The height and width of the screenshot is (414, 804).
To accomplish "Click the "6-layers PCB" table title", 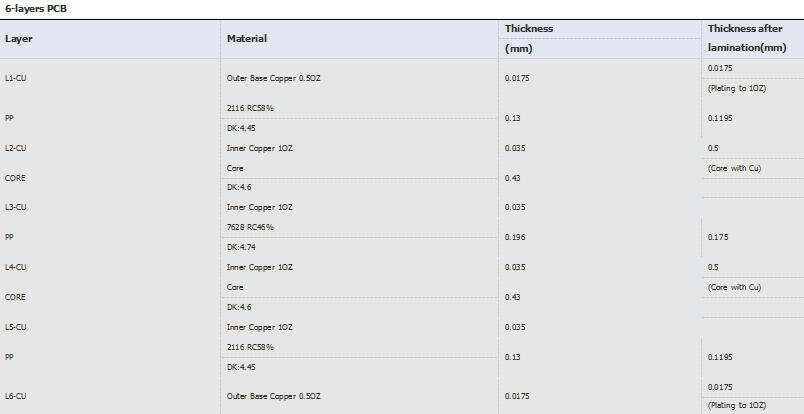I will pyautogui.click(x=37, y=8).
